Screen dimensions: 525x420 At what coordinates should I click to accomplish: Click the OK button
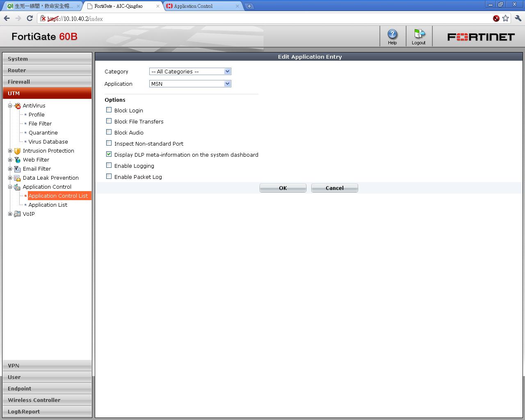tap(283, 188)
